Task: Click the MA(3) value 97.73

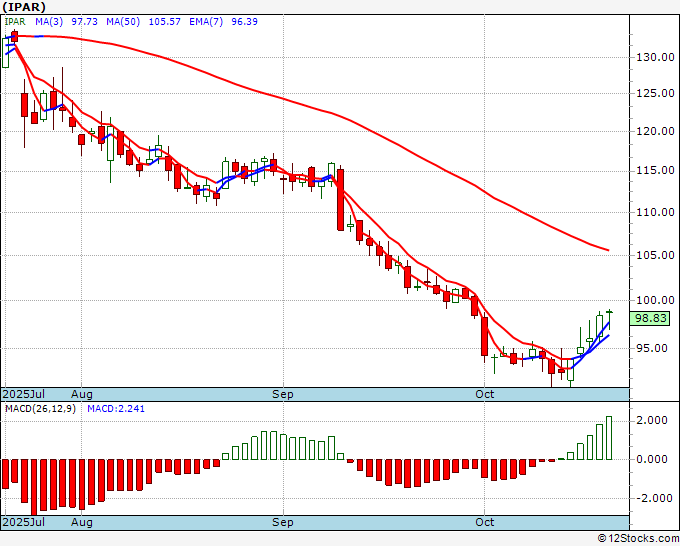Action: (84, 21)
